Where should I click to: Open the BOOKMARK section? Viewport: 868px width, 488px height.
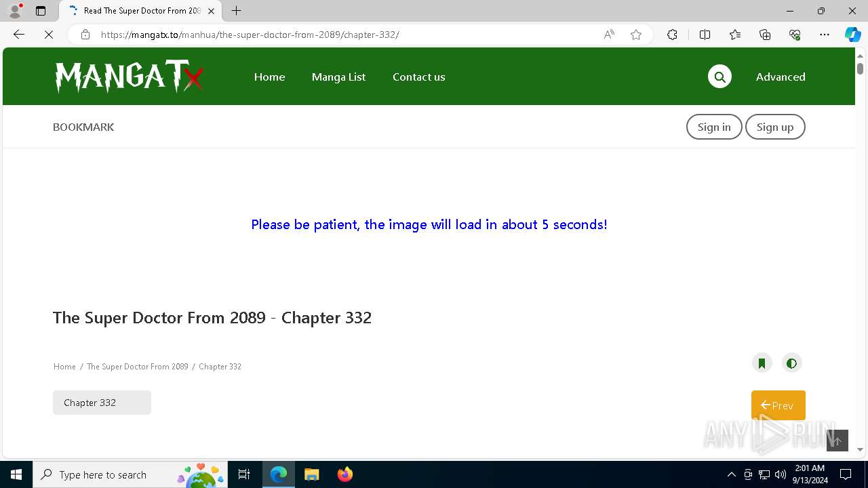[x=83, y=127]
